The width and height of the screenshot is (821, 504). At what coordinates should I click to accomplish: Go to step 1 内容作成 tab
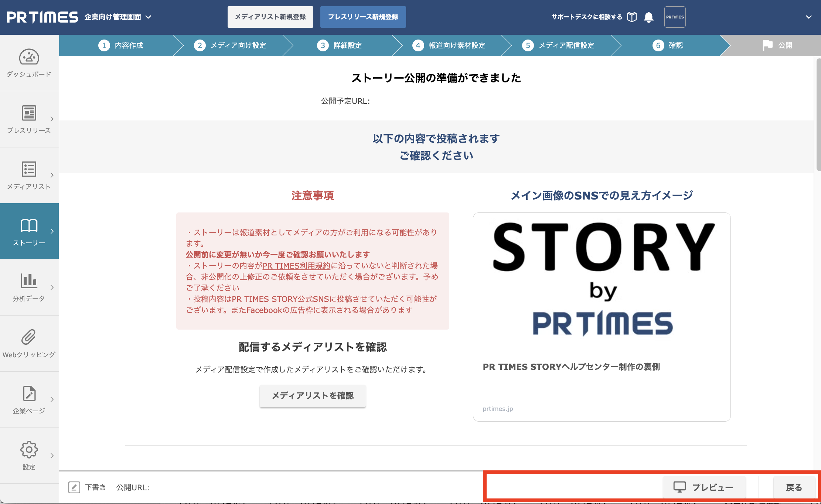coord(121,45)
